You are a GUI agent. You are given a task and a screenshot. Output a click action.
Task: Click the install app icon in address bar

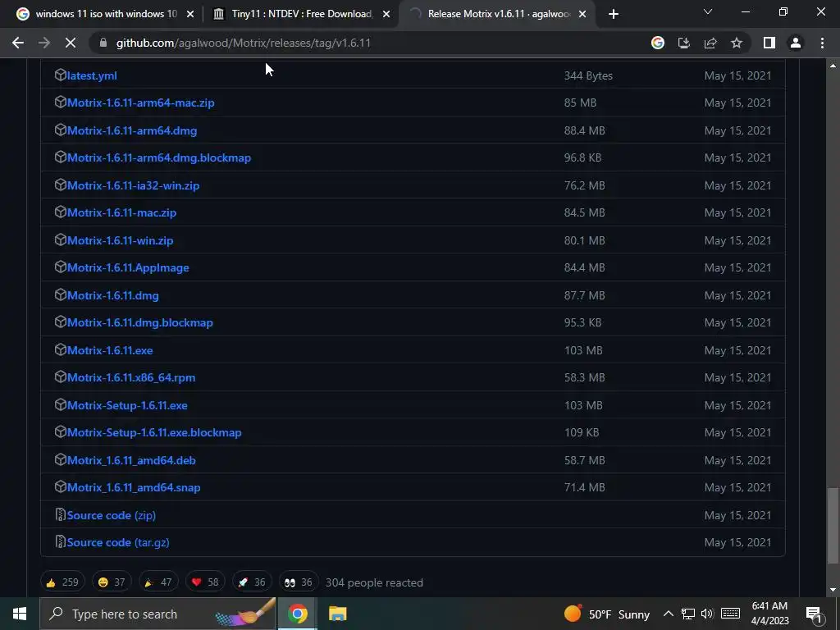[x=684, y=43]
